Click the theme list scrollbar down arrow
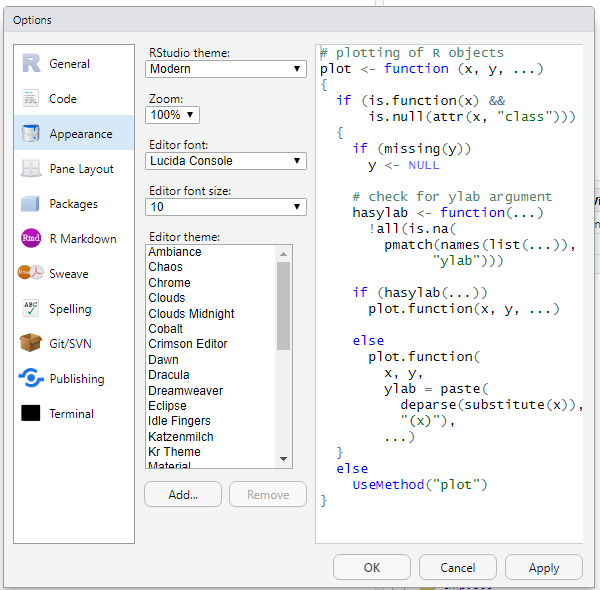The image size is (600, 590). tap(283, 459)
